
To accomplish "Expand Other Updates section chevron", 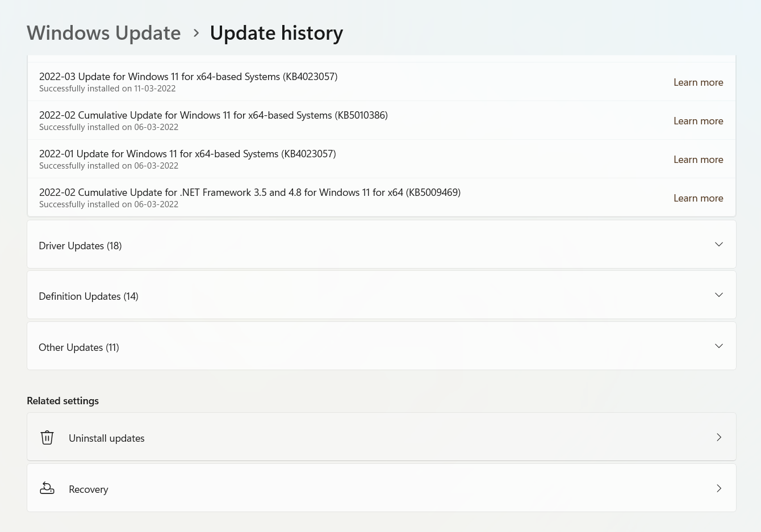I will click(719, 346).
